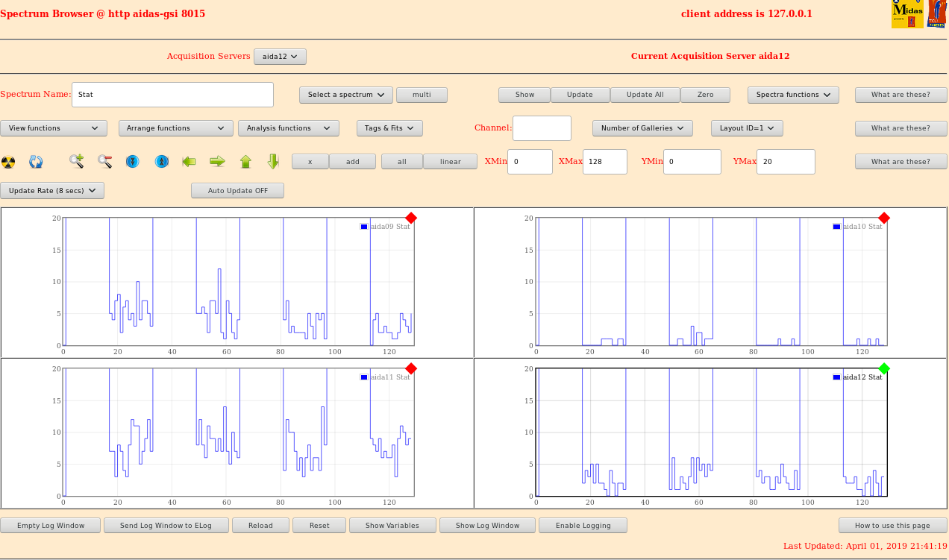Click the radiation hazard icon
Viewport: 949px width, 560px height.
click(x=8, y=162)
